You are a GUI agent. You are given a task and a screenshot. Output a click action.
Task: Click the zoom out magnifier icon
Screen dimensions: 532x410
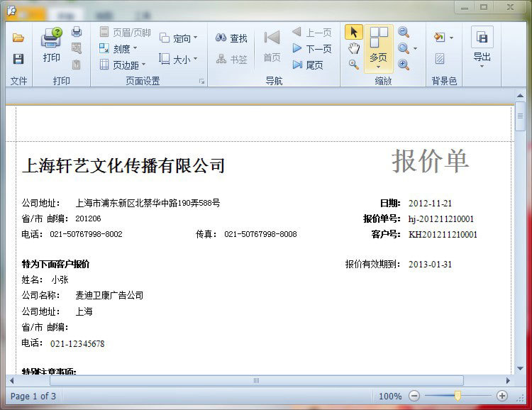pos(403,32)
